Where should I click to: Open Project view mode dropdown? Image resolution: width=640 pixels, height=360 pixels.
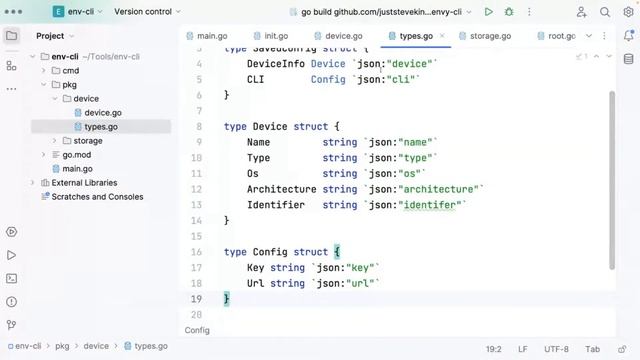[55, 36]
